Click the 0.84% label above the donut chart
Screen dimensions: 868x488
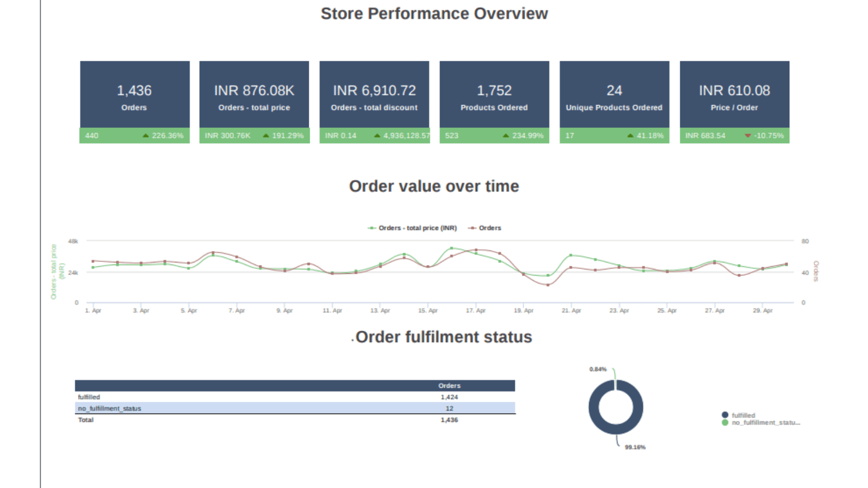(597, 369)
